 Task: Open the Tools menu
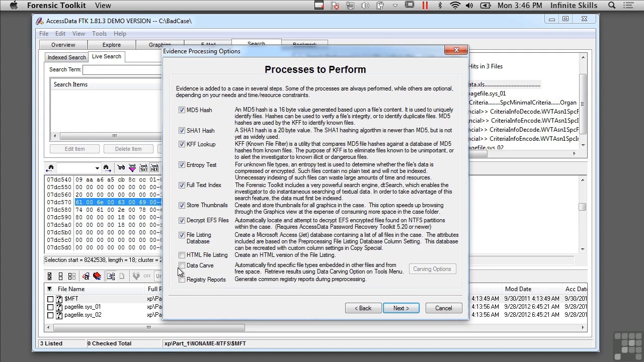[99, 34]
